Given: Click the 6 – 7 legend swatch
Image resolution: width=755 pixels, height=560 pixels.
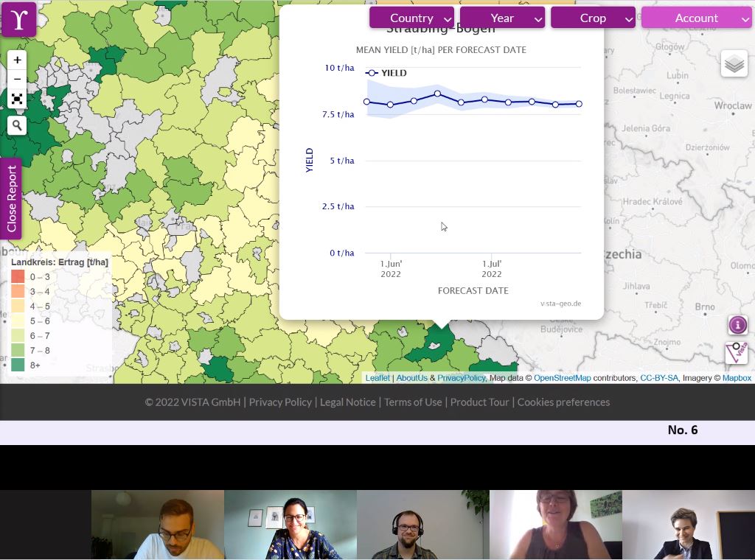Looking at the screenshot, I should pyautogui.click(x=18, y=336).
